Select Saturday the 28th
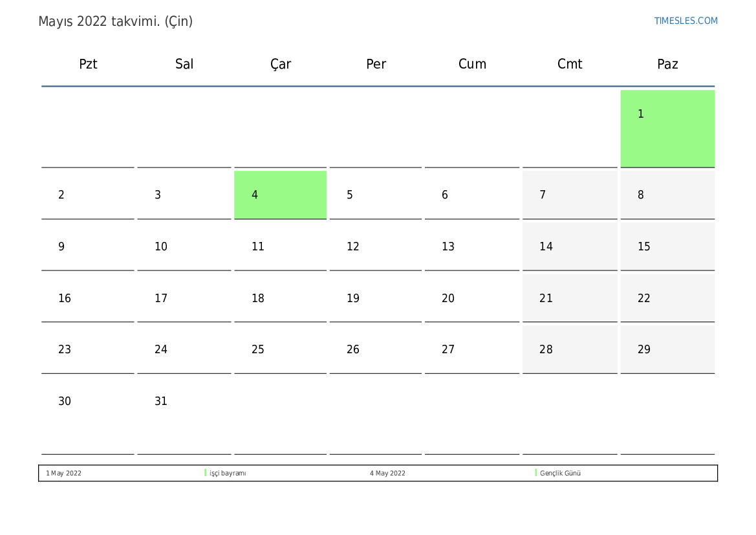Image resolution: width=756 pixels, height=535 pixels. 569,349
